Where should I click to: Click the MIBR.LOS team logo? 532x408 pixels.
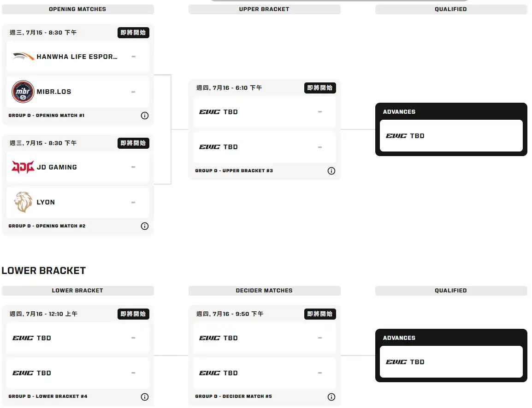[23, 92]
